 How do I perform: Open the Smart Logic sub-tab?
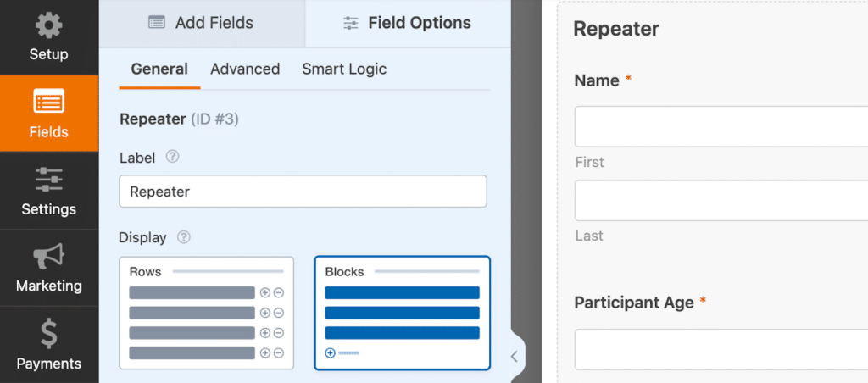344,69
